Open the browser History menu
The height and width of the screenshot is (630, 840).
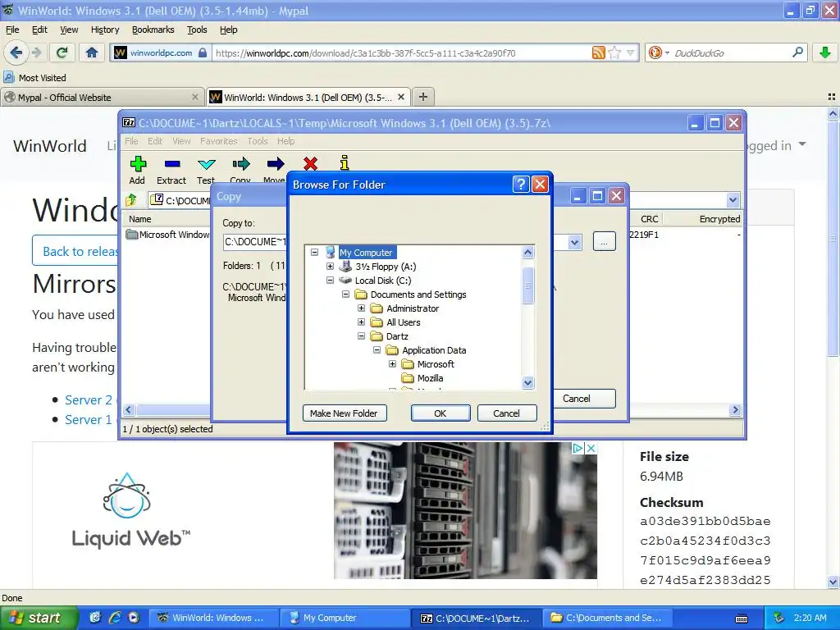(x=105, y=30)
